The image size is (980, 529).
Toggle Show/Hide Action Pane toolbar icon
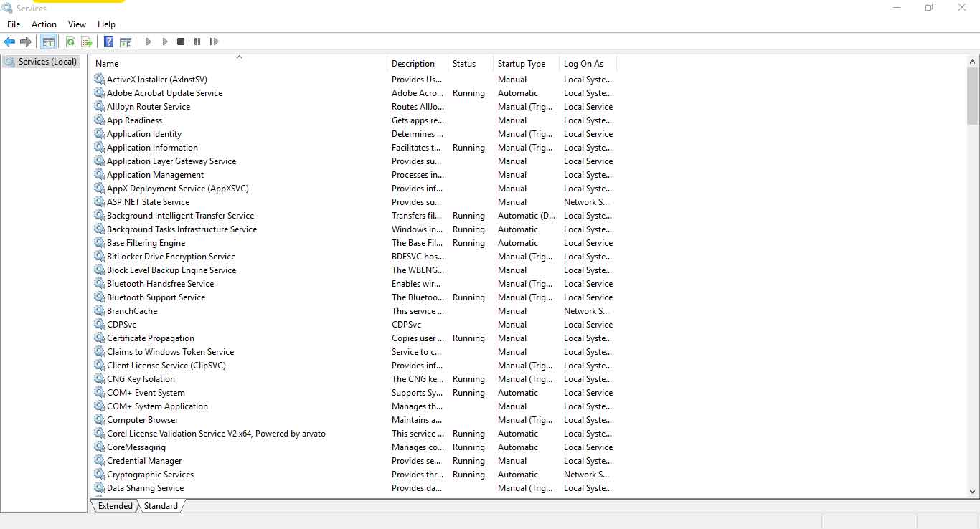coord(126,42)
